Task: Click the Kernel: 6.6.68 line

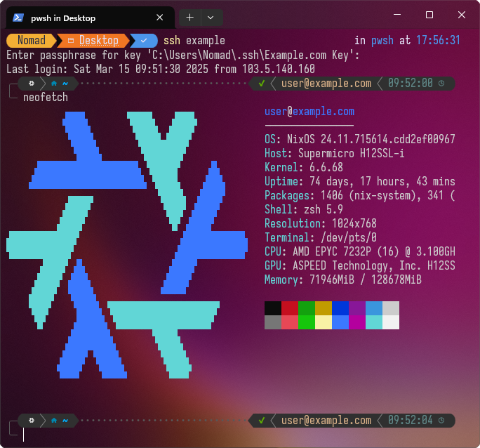Action: [304, 168]
